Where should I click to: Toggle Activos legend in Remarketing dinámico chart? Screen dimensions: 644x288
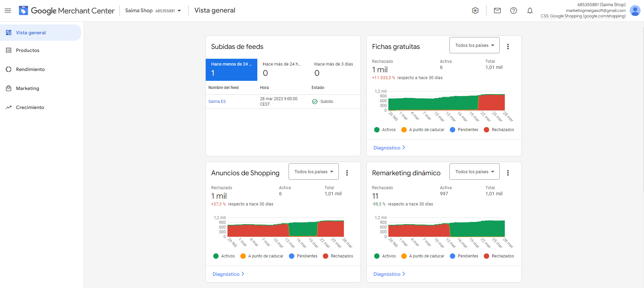385,256
